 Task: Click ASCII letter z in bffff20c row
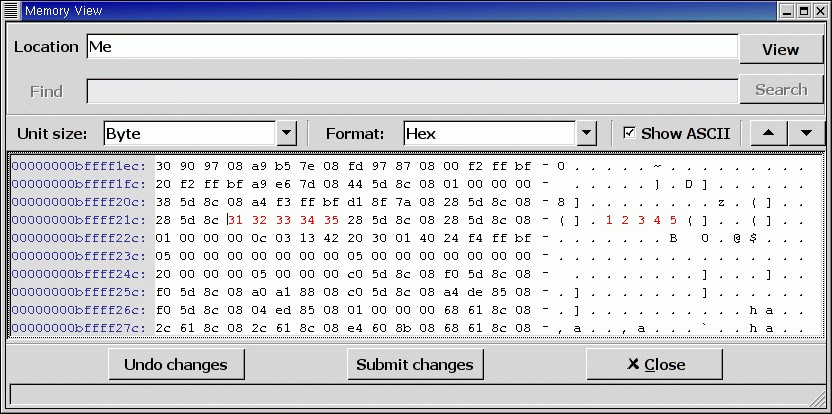click(721, 202)
